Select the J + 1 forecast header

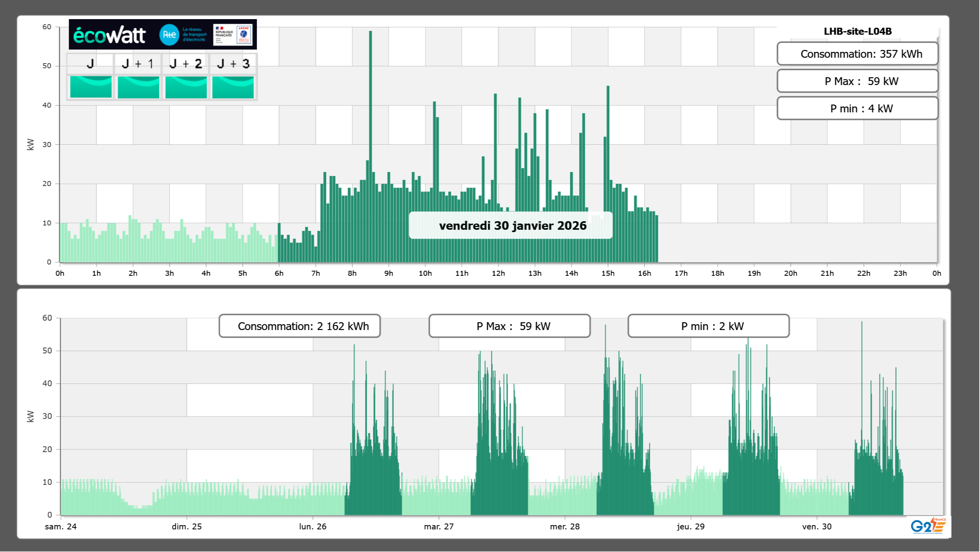coord(138,64)
